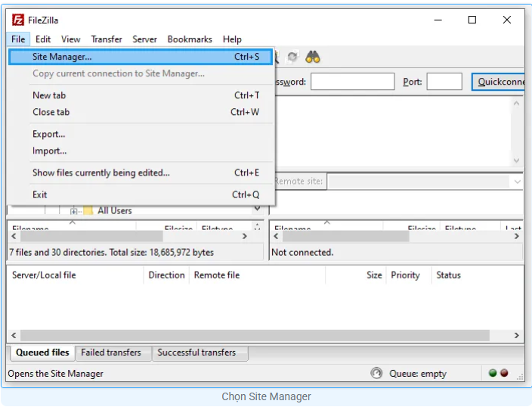
Task: Sort queue by Direction column
Action: [x=166, y=275]
